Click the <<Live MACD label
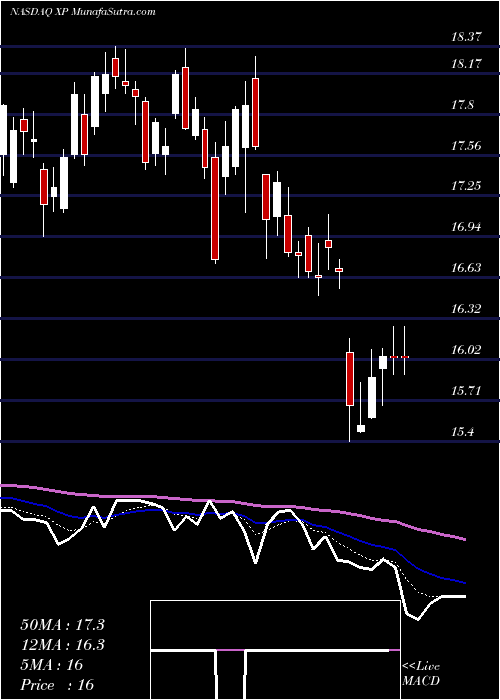 coord(421,673)
